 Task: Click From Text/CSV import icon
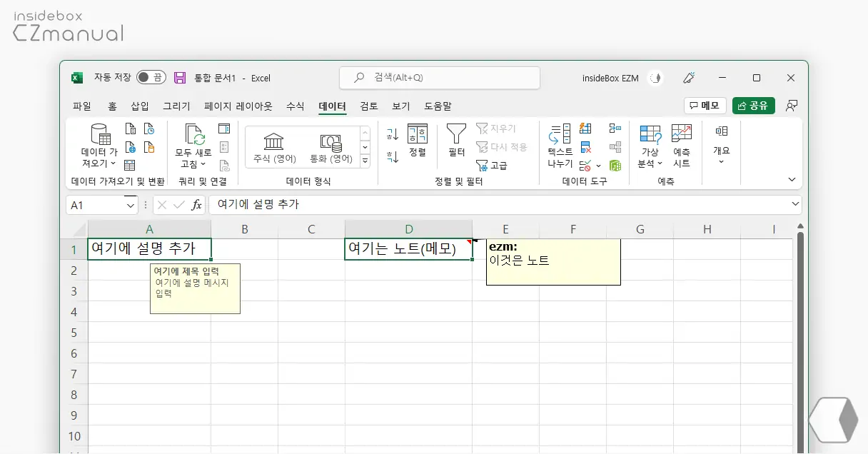tap(131, 128)
